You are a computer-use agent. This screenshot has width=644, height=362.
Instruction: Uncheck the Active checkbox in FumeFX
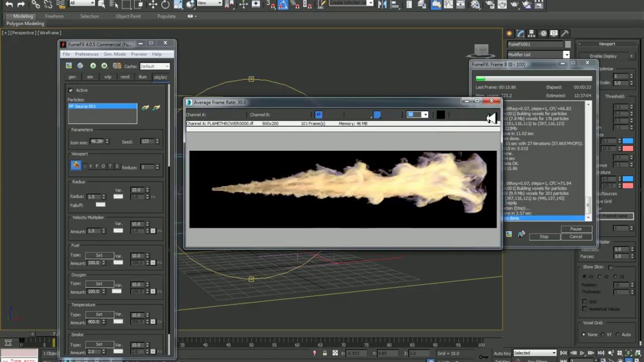pos(71,90)
